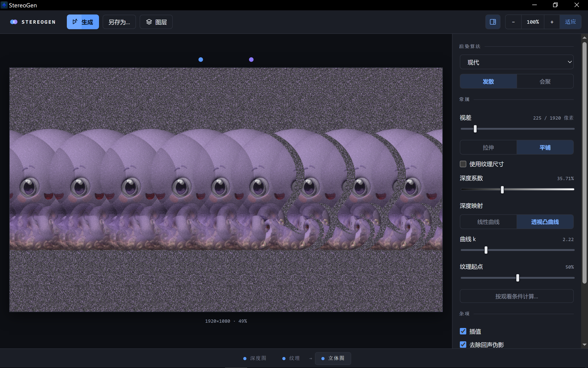
Task: Open the 另存为 save-as dialog
Action: click(119, 22)
